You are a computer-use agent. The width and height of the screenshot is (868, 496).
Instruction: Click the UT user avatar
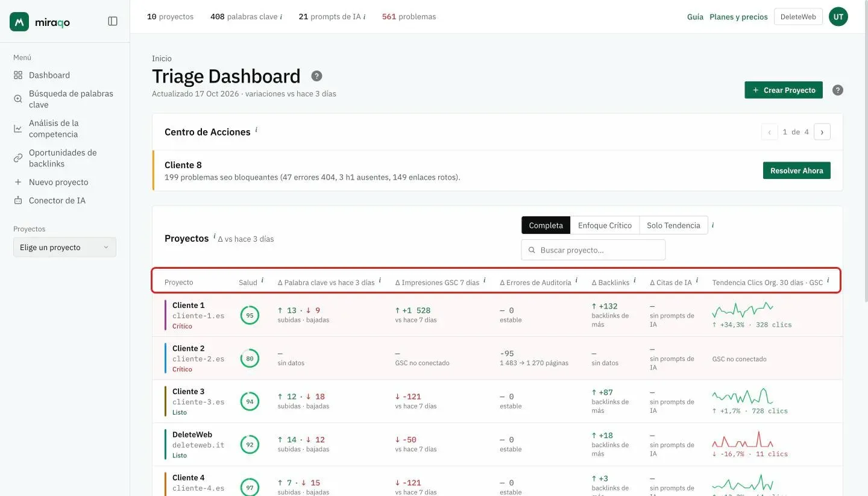click(838, 17)
